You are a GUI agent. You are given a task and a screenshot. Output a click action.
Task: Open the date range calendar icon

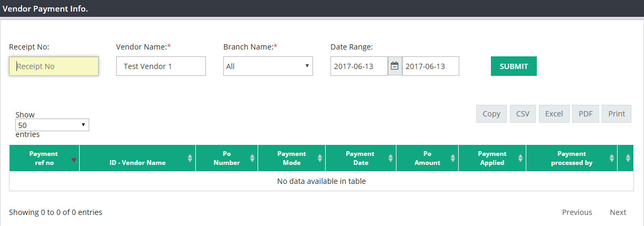tap(395, 66)
